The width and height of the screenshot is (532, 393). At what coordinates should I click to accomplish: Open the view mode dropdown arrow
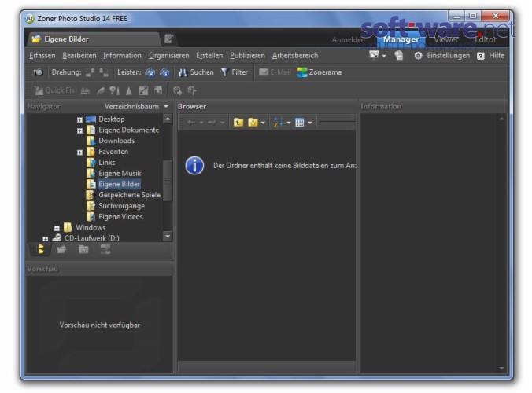click(x=310, y=123)
